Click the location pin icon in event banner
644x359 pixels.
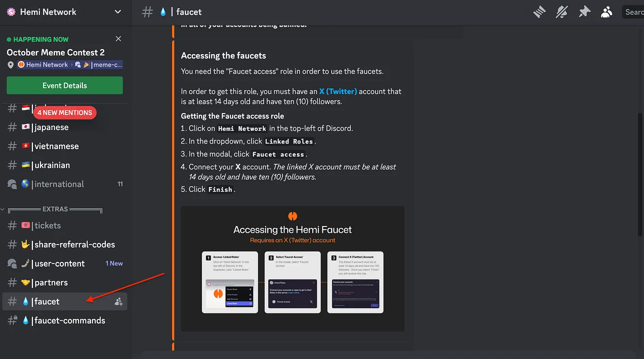click(x=11, y=65)
